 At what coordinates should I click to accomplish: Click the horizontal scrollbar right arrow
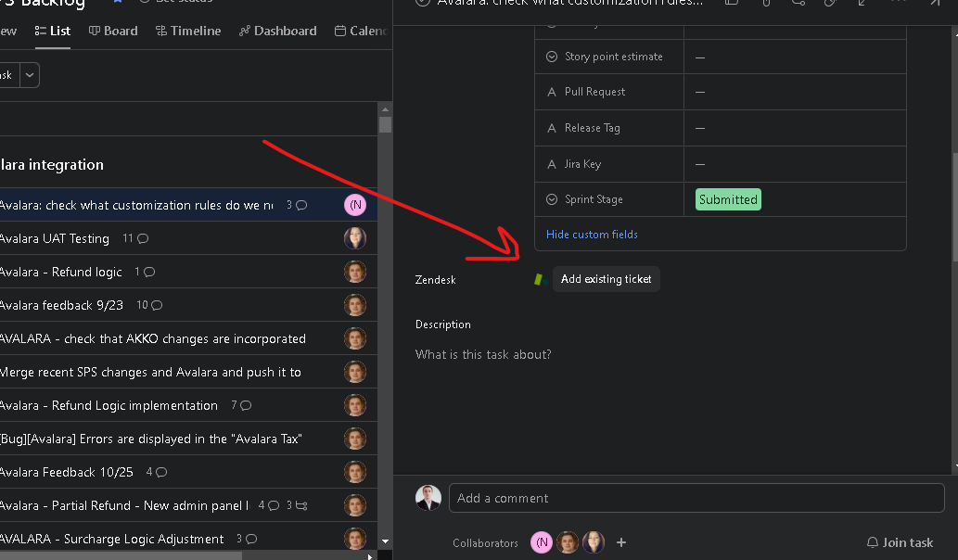(x=370, y=556)
